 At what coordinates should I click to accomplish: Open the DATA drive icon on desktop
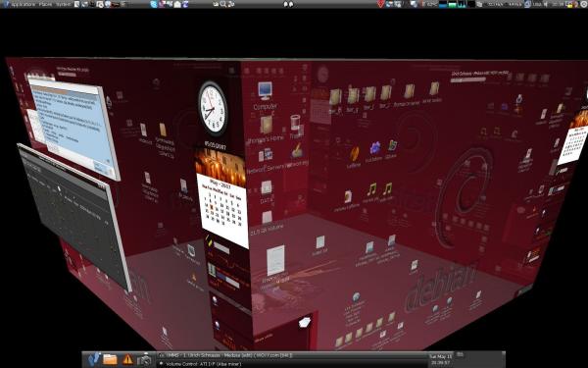pyautogui.click(x=267, y=192)
